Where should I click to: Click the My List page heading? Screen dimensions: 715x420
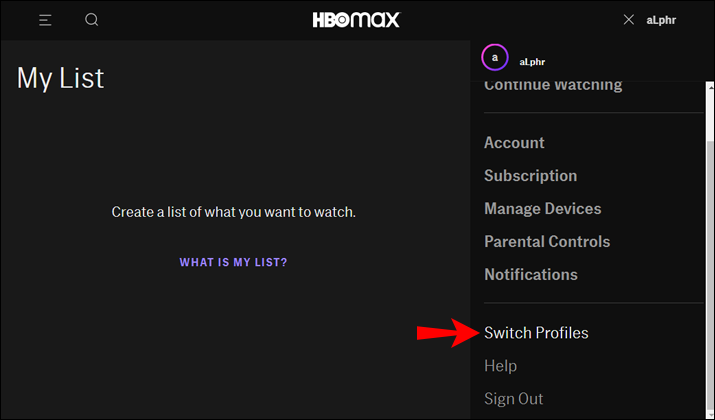(x=60, y=78)
